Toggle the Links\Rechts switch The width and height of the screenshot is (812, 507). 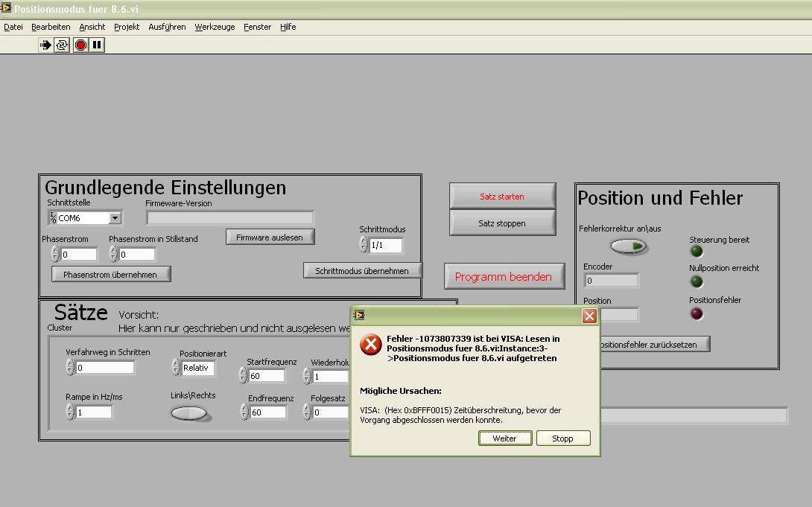coord(189,413)
